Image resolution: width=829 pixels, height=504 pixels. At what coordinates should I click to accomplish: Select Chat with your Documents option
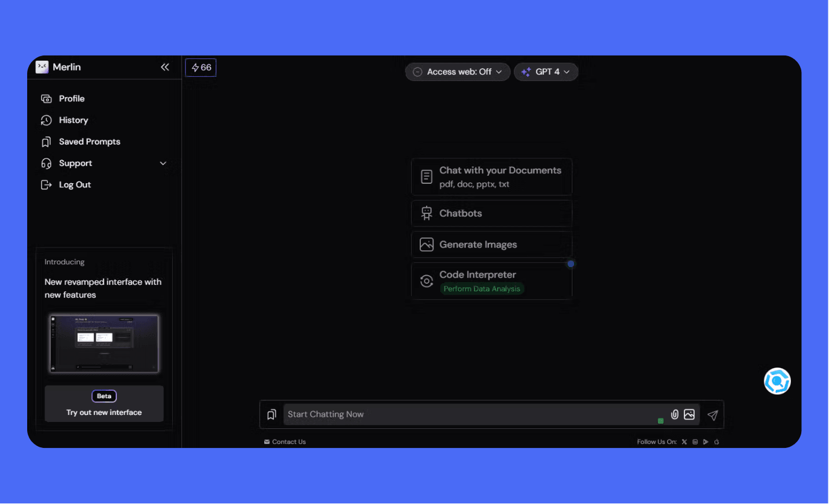[x=492, y=177]
